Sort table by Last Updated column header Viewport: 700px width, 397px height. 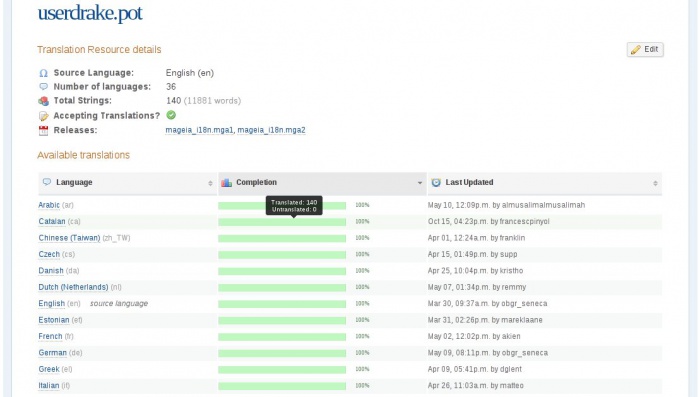click(545, 183)
